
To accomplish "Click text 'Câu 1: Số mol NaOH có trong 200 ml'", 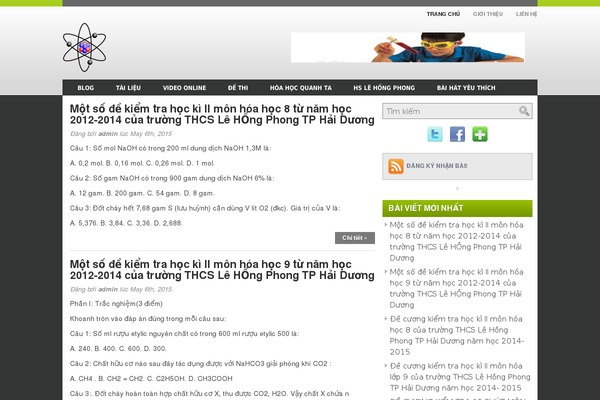I will tap(170, 148).
